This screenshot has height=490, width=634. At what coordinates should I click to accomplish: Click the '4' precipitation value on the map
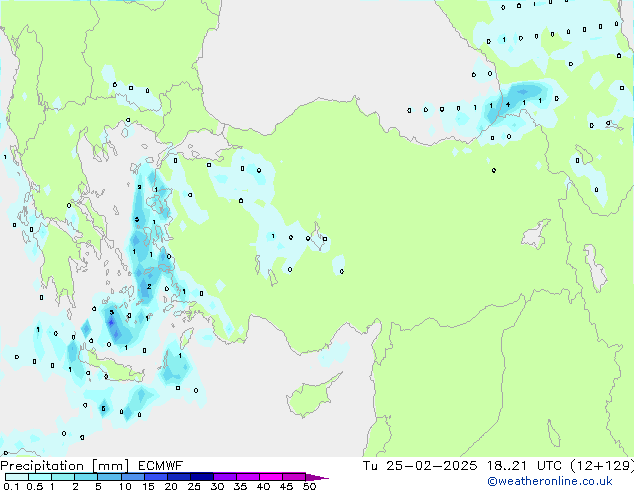(x=508, y=104)
